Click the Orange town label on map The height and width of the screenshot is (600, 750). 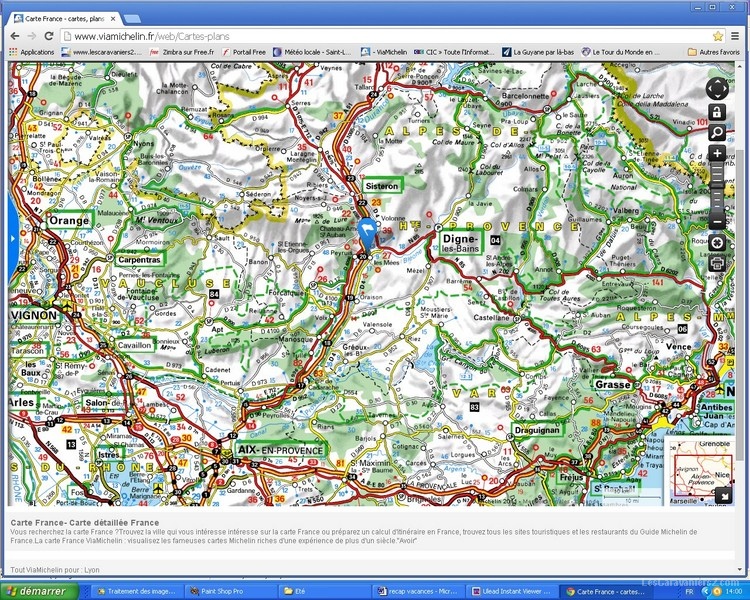pos(69,221)
